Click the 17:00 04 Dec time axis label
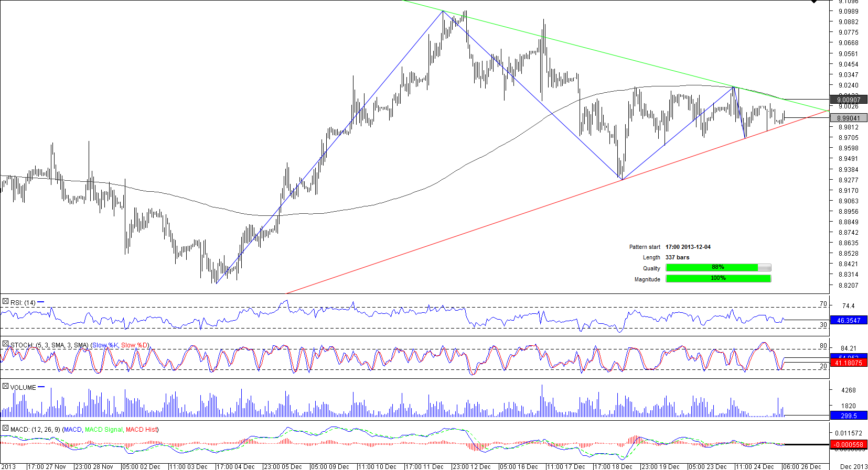This screenshot has width=868, height=470. (x=236, y=466)
